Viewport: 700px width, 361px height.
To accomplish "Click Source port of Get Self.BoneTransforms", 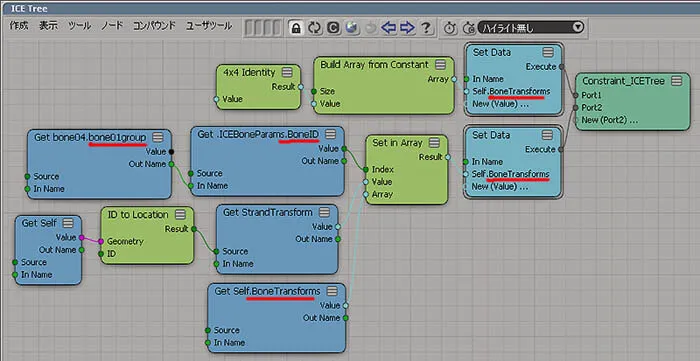I will click(x=208, y=330).
